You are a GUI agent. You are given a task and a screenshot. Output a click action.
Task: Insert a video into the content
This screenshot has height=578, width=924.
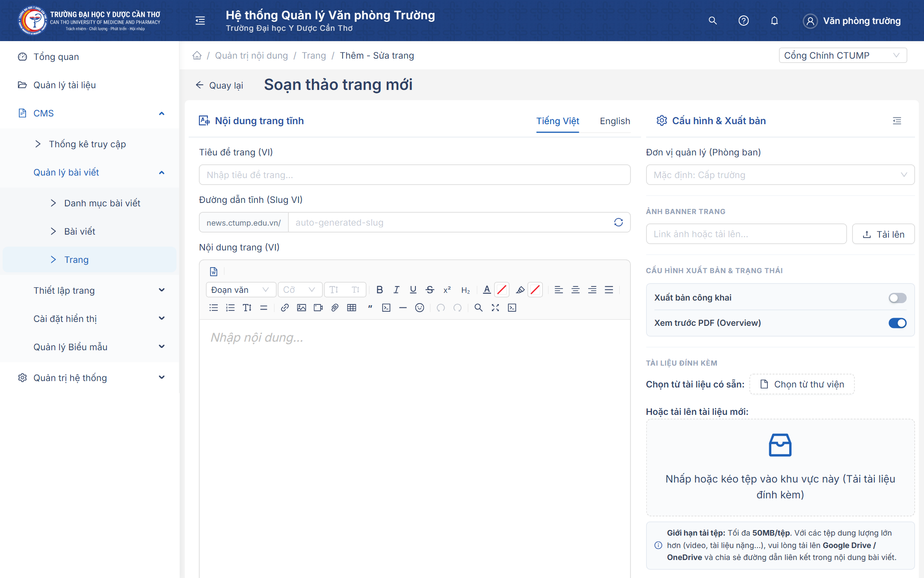point(318,307)
